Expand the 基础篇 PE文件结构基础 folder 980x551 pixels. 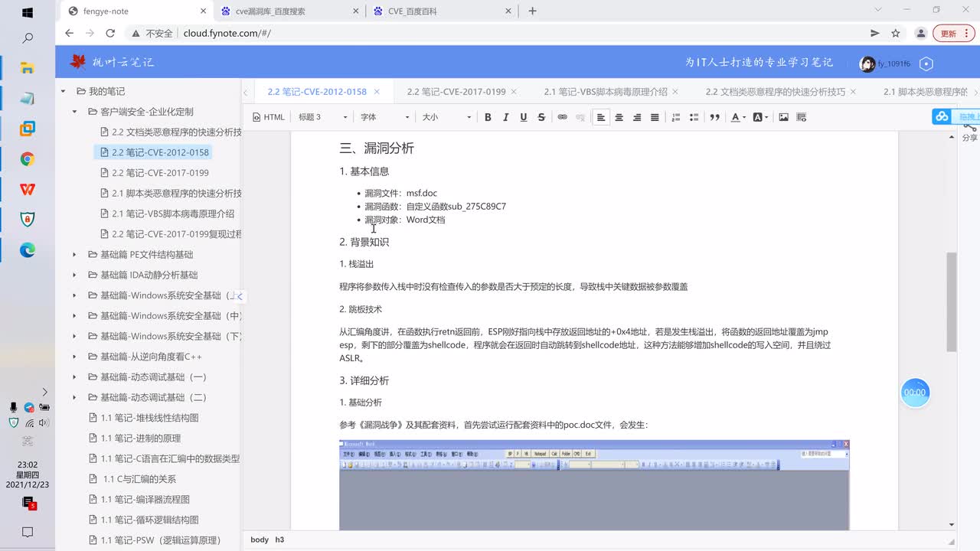click(x=74, y=254)
